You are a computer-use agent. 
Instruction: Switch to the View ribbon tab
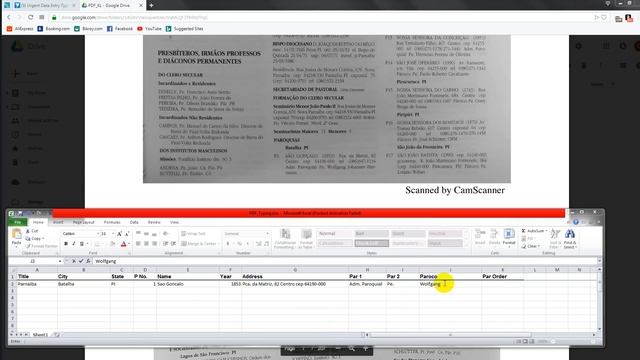coord(174,222)
